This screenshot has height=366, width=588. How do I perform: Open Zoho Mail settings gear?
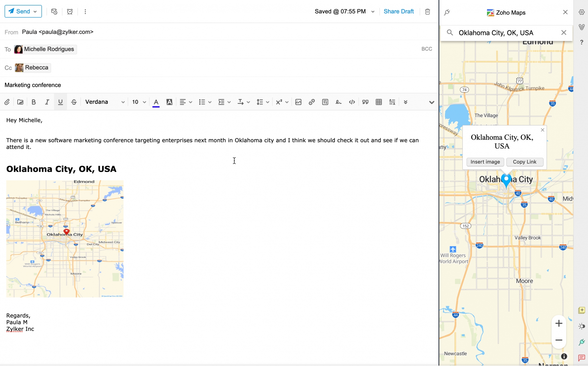tap(582, 12)
